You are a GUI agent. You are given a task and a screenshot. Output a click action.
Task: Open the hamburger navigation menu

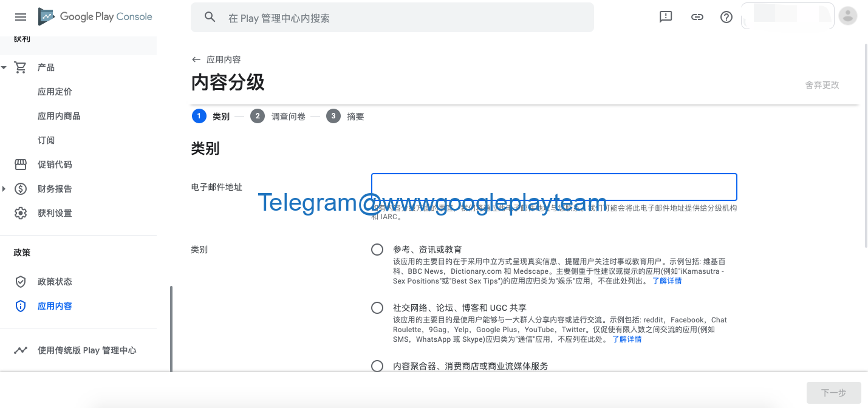pos(21,17)
